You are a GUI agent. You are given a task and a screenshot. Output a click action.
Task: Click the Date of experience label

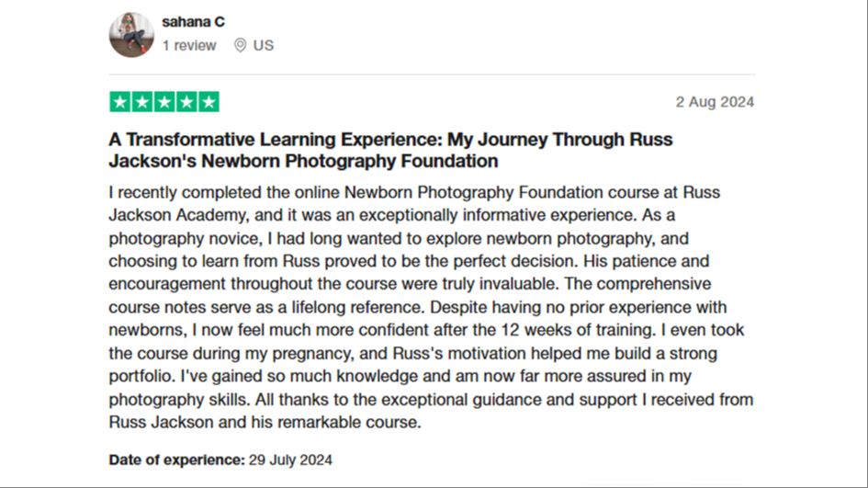[176, 460]
